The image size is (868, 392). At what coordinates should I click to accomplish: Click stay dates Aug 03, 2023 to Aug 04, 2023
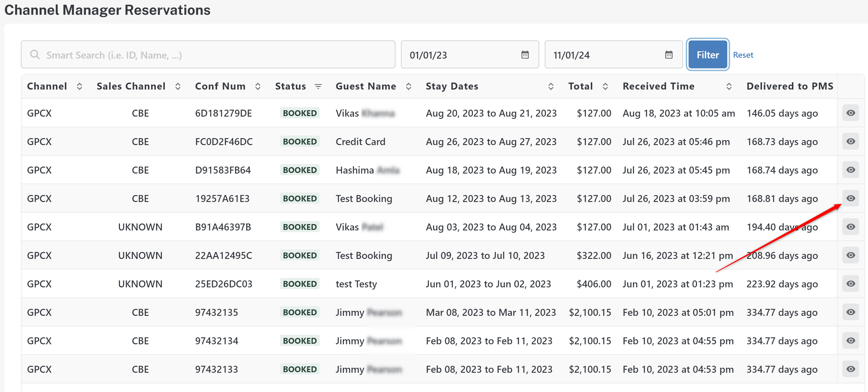pyautogui.click(x=491, y=227)
